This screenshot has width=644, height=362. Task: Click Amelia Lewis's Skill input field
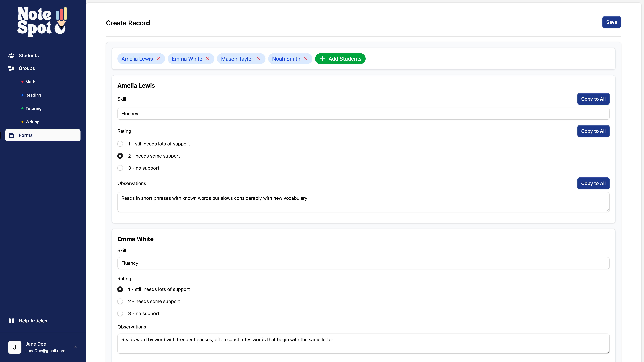[x=364, y=114]
